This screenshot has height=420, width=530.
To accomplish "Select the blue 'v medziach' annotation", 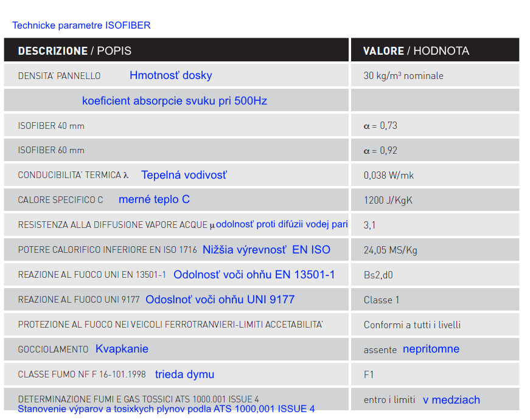I will [452, 400].
